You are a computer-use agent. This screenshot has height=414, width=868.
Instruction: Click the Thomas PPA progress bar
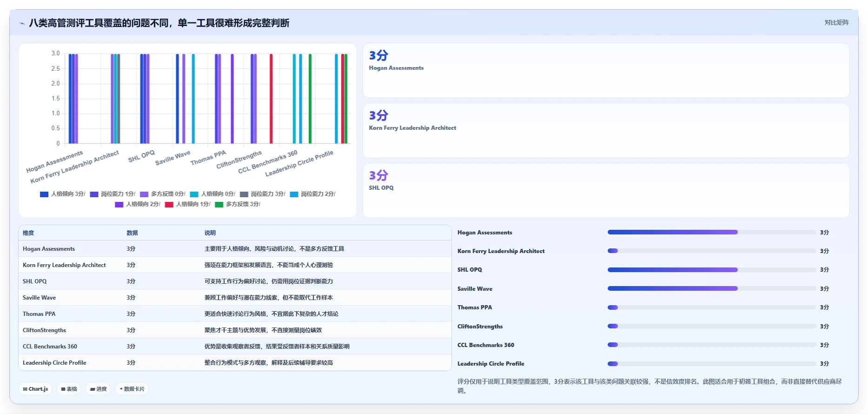tap(712, 307)
